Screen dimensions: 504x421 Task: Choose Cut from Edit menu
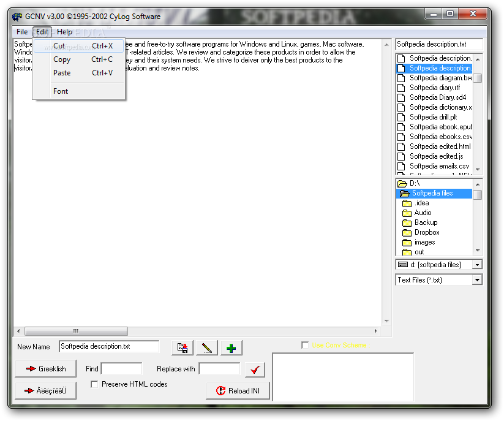(79, 46)
